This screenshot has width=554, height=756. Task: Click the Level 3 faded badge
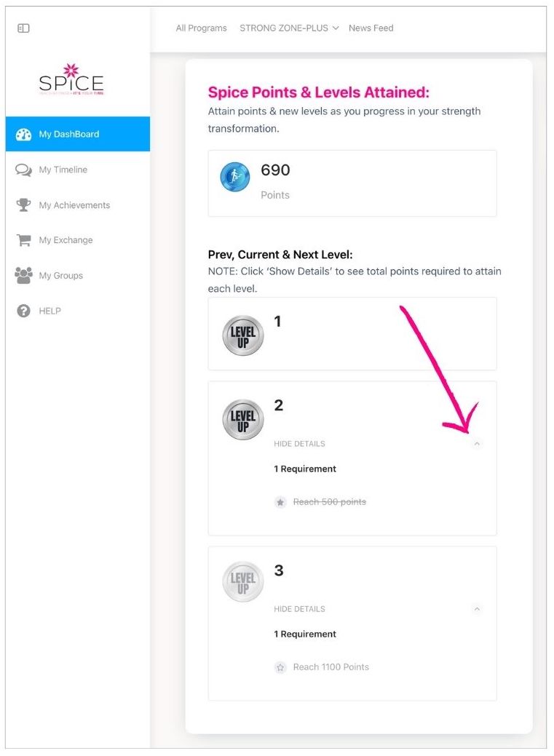[242, 581]
